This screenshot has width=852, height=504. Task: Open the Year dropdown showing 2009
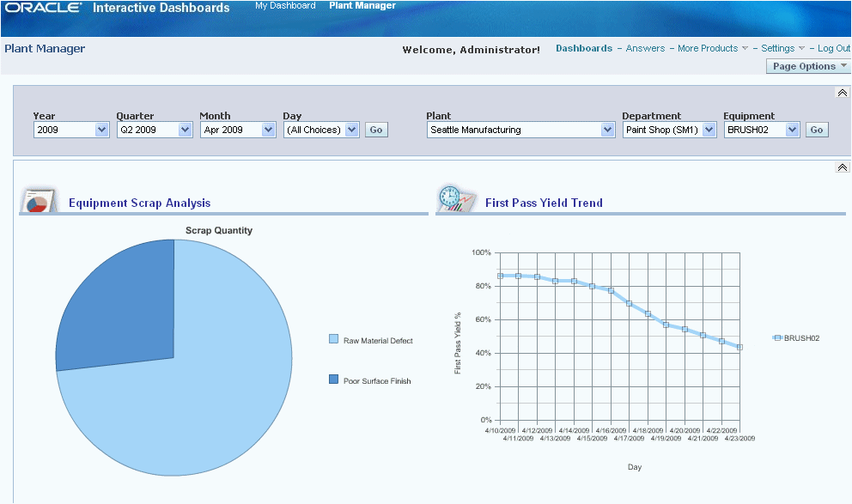[x=71, y=130]
